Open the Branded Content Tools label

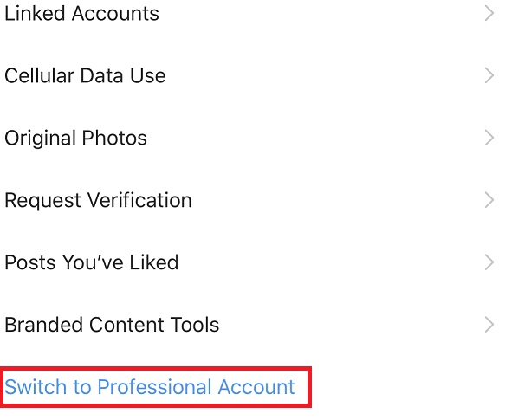tap(112, 325)
